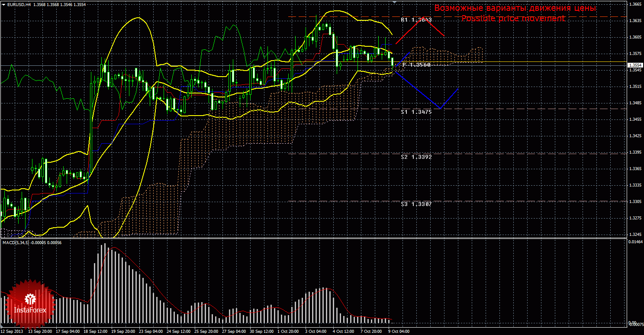The image size is (644, 335).
Task: Click the 7 Oct 20:00 time label
Action: [x=371, y=332]
